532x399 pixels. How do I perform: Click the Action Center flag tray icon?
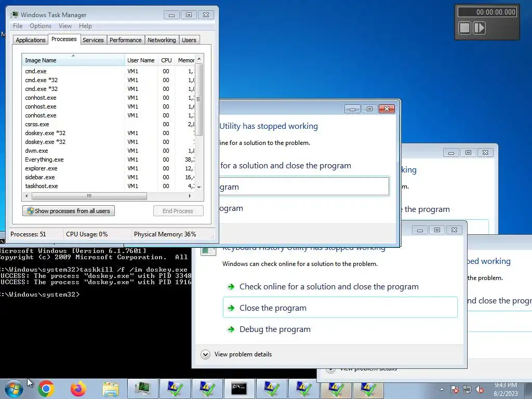pyautogui.click(x=455, y=390)
